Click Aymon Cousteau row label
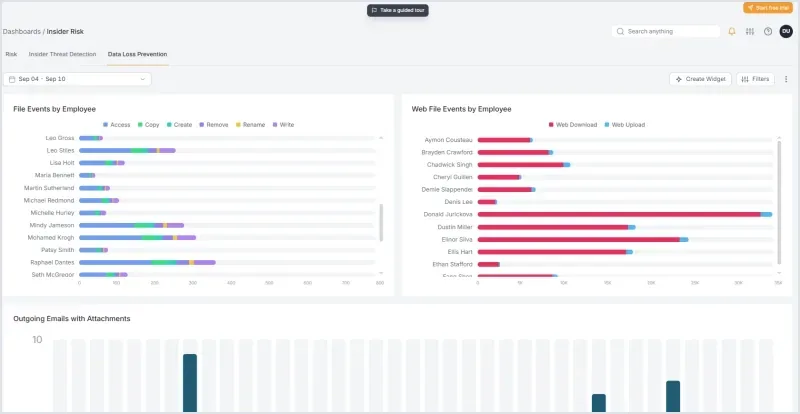Image resolution: width=800 pixels, height=414 pixels. pos(448,140)
